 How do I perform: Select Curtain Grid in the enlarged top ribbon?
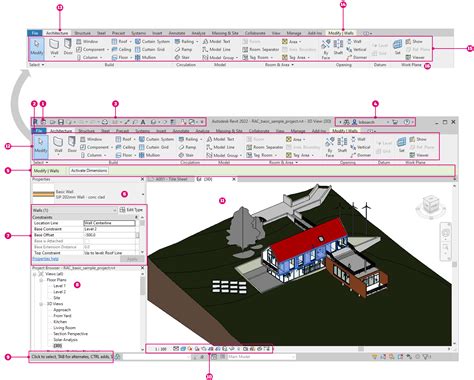pos(150,49)
